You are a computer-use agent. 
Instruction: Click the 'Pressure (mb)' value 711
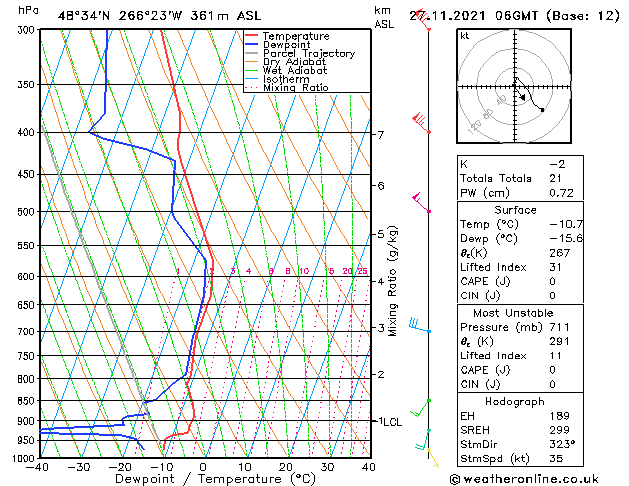560,327
